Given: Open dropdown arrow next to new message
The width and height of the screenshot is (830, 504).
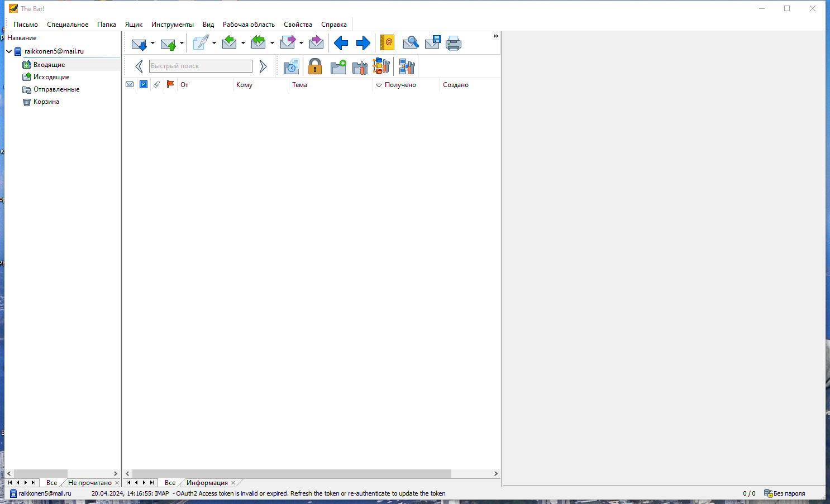Looking at the screenshot, I should [214, 43].
